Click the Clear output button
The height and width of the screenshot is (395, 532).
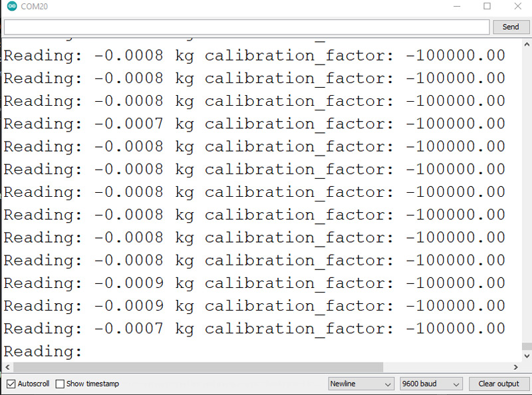[498, 384]
